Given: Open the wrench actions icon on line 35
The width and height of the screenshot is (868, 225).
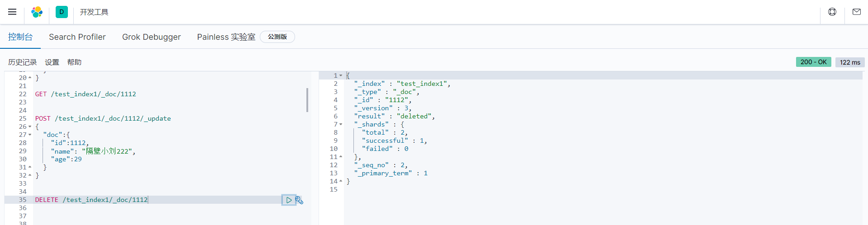Looking at the screenshot, I should (x=299, y=200).
